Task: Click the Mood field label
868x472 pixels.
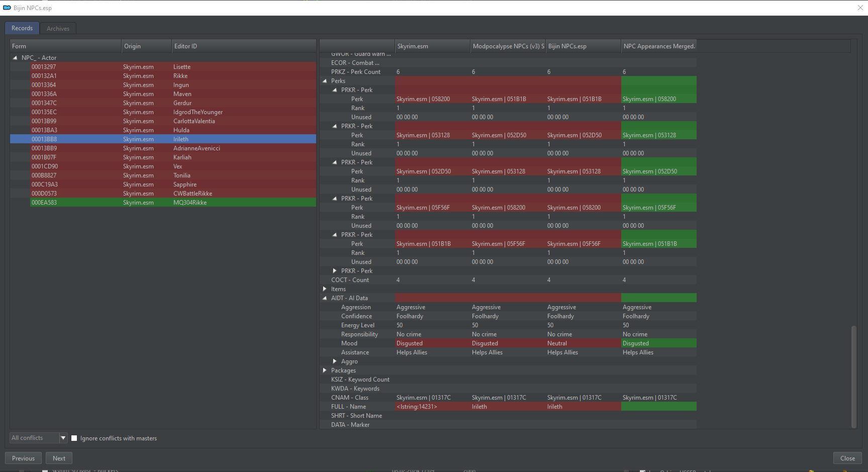Action: 349,343
